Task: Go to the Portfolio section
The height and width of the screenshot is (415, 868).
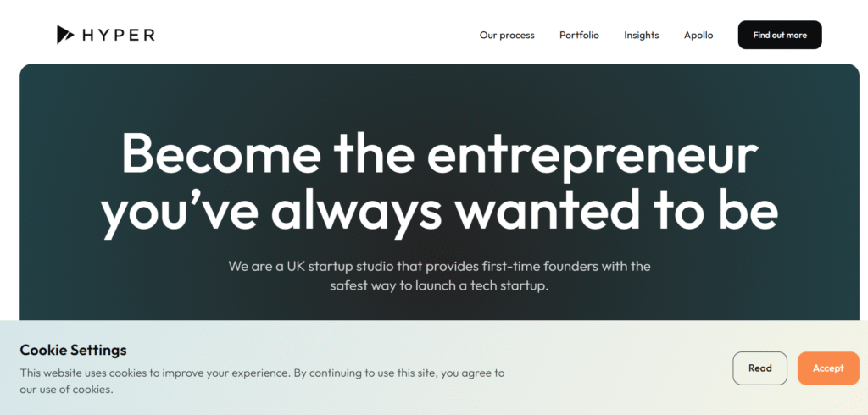Action: tap(579, 36)
